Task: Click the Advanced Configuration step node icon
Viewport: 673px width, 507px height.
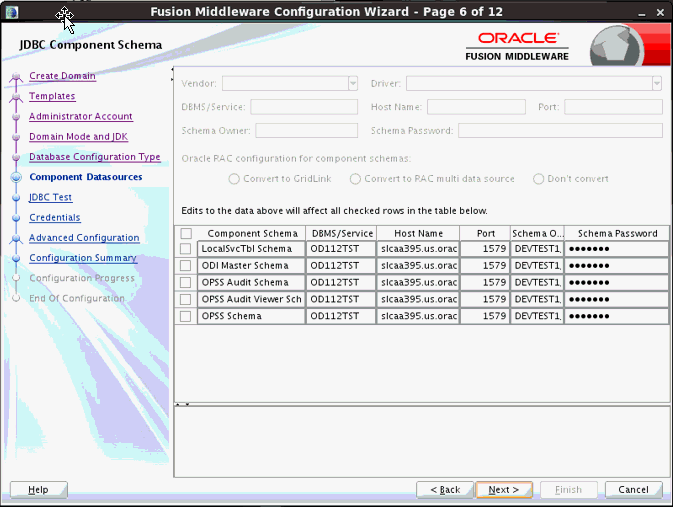Action: point(16,239)
